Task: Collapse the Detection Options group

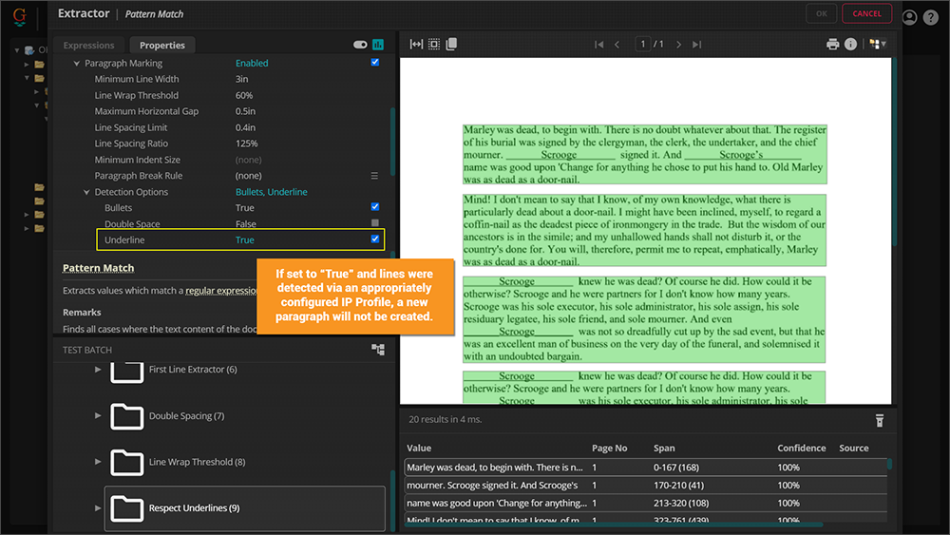Action: (87, 192)
